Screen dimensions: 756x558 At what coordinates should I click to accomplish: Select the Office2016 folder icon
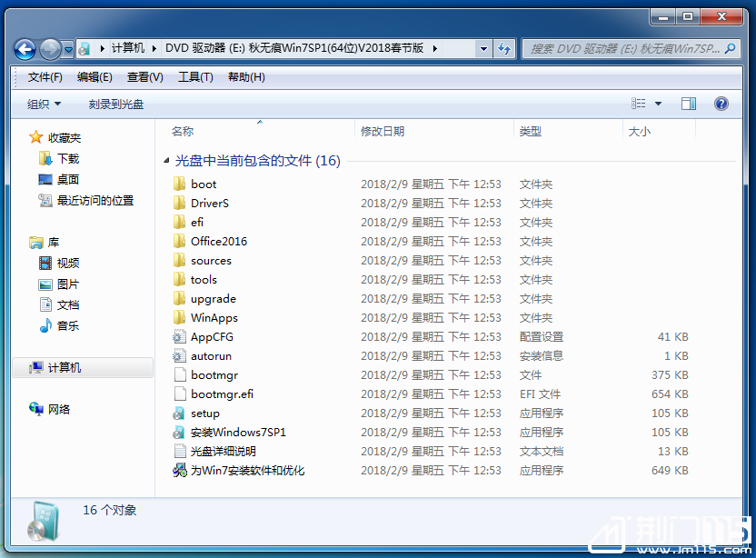[x=179, y=241]
